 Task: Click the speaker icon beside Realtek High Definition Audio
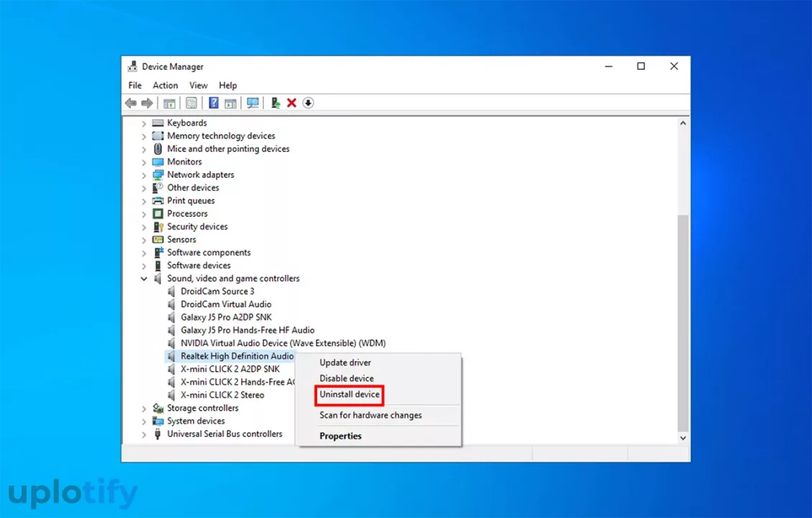(x=171, y=356)
